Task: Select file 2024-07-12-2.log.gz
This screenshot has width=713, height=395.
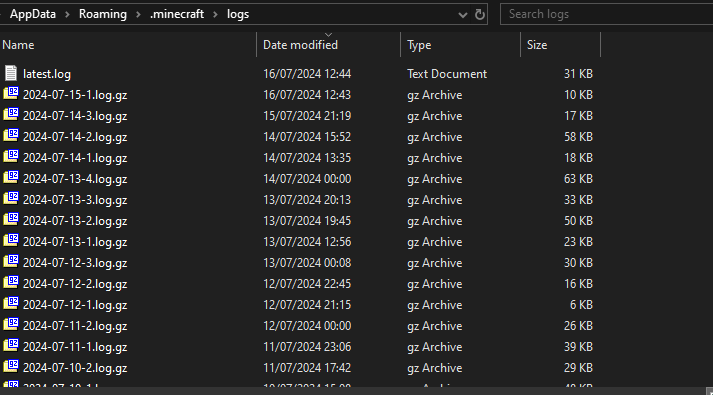Action: [x=75, y=284]
